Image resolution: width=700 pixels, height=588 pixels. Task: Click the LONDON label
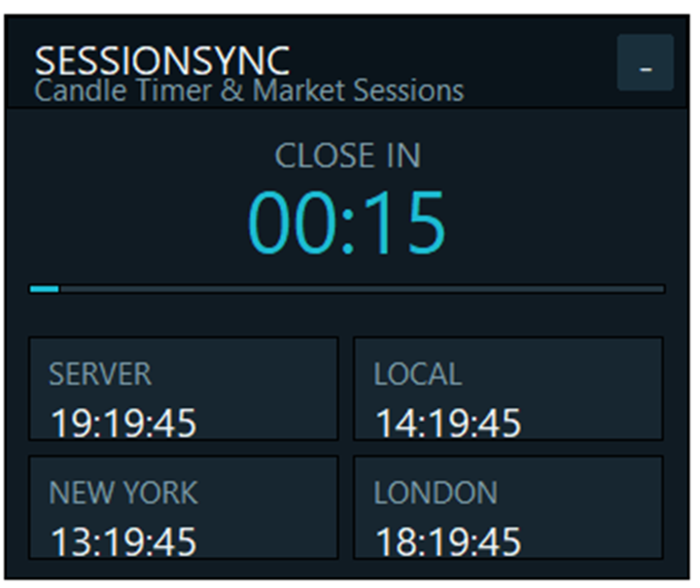(x=436, y=493)
